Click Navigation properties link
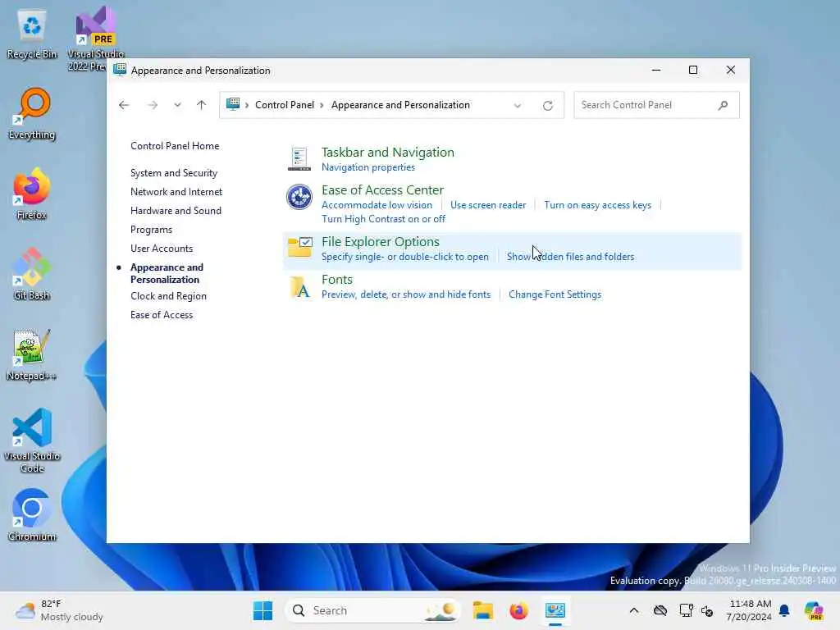The width and height of the screenshot is (840, 630). pos(368,167)
